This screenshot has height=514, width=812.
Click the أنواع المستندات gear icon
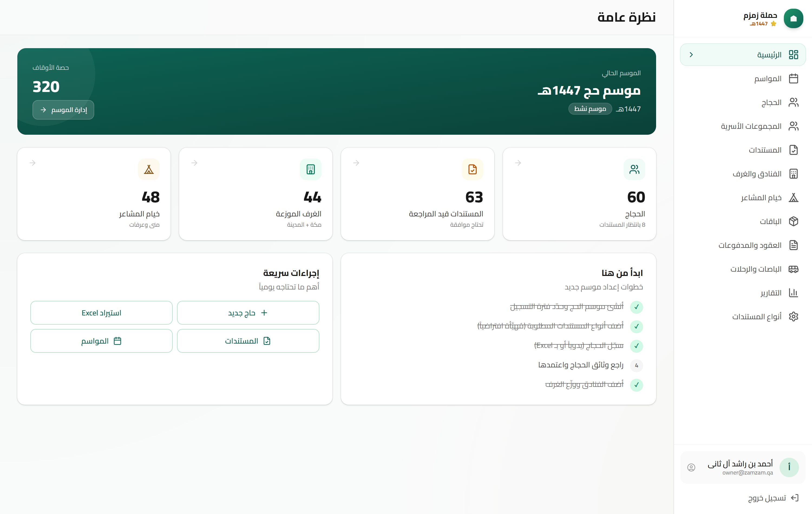click(x=793, y=317)
